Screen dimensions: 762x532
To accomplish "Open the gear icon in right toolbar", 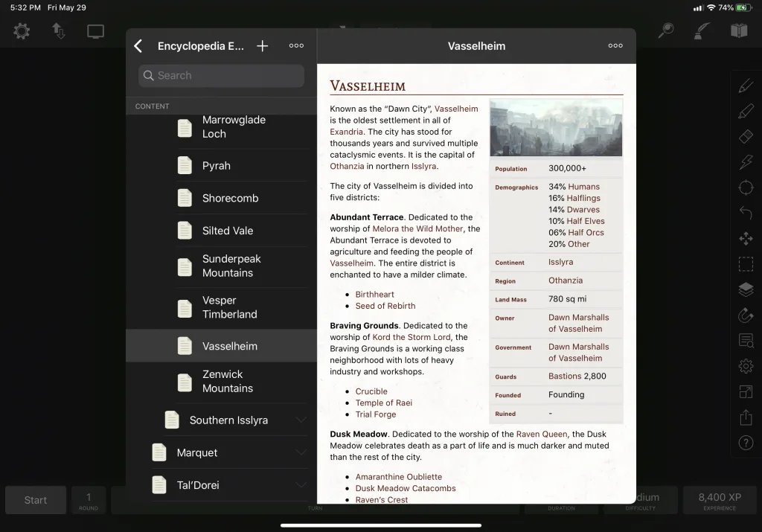I will pos(746,366).
